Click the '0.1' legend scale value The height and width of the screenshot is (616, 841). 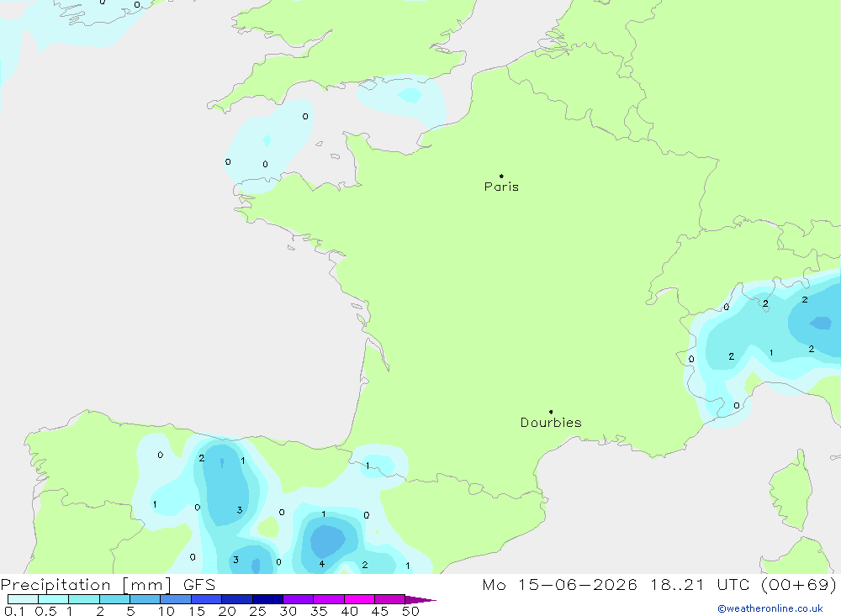point(14,611)
